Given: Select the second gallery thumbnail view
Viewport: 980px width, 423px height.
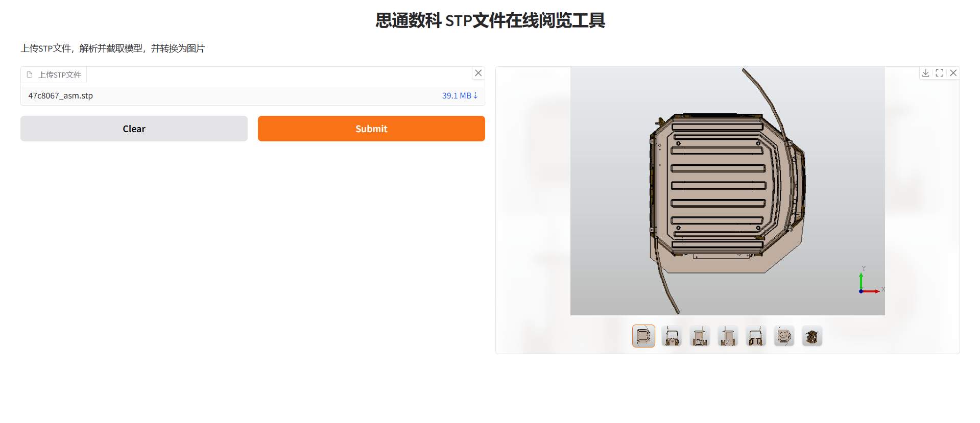Looking at the screenshot, I should coord(672,336).
